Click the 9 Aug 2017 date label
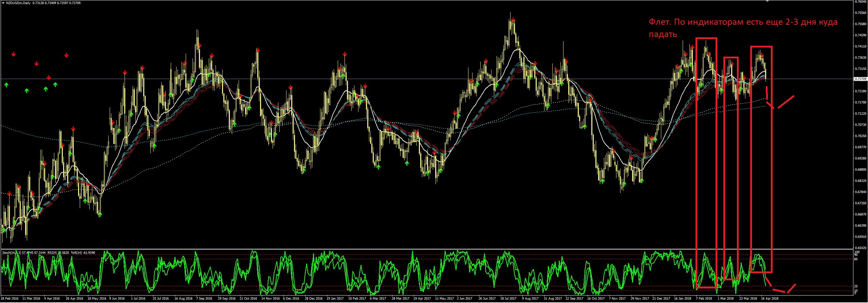Image resolution: width=868 pixels, height=303 pixels. [x=530, y=299]
